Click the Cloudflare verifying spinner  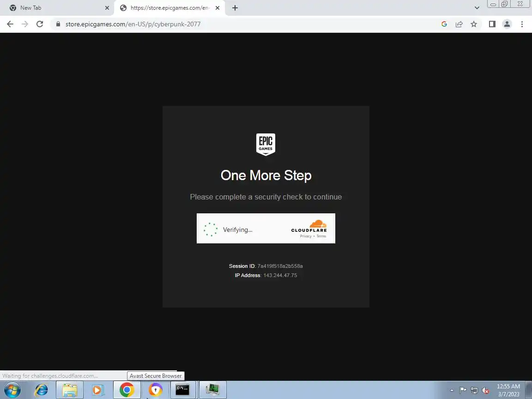[x=211, y=230]
